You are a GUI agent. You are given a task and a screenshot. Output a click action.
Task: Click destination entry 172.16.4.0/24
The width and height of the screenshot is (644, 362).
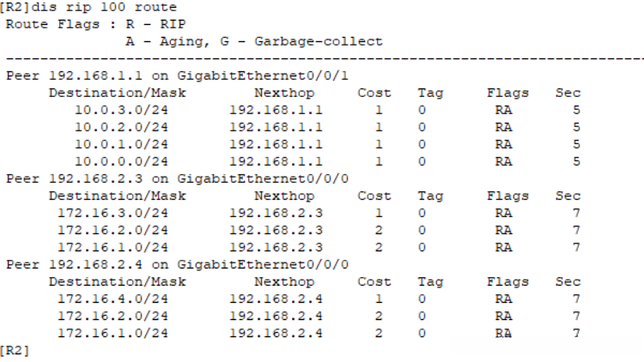(x=112, y=299)
